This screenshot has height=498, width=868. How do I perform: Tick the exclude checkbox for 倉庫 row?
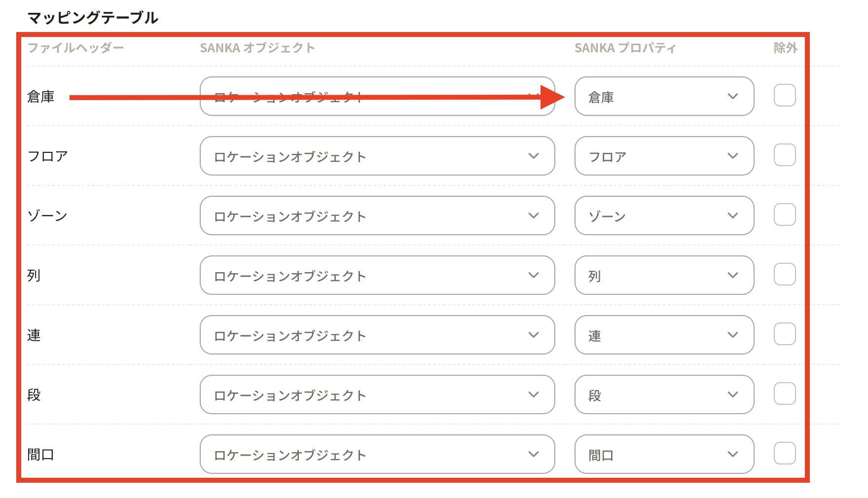point(784,96)
